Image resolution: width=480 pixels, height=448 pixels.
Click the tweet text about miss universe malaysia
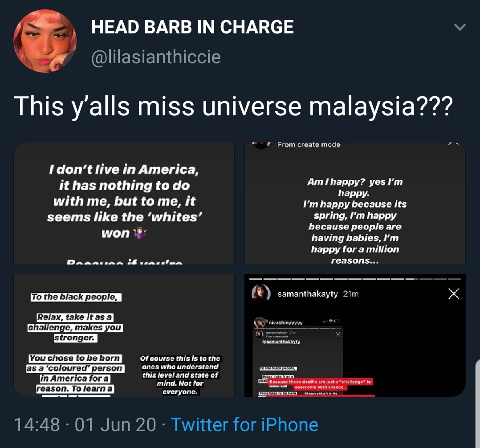[x=233, y=106]
